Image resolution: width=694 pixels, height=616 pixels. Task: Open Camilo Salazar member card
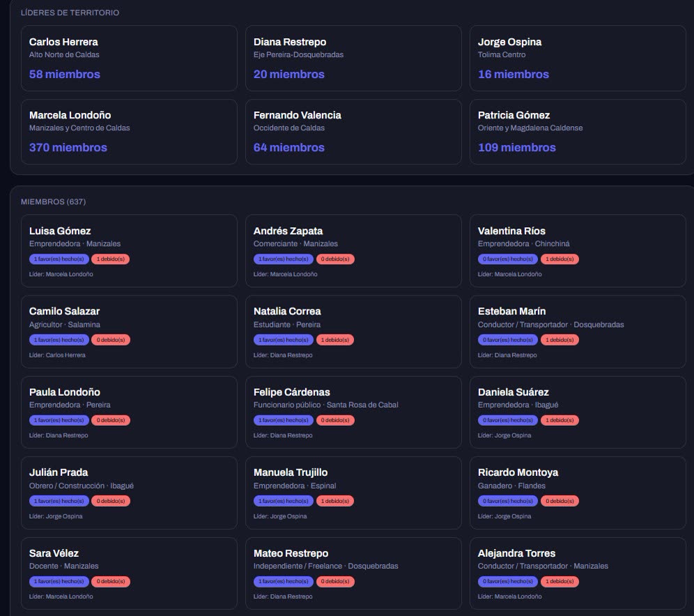point(129,332)
